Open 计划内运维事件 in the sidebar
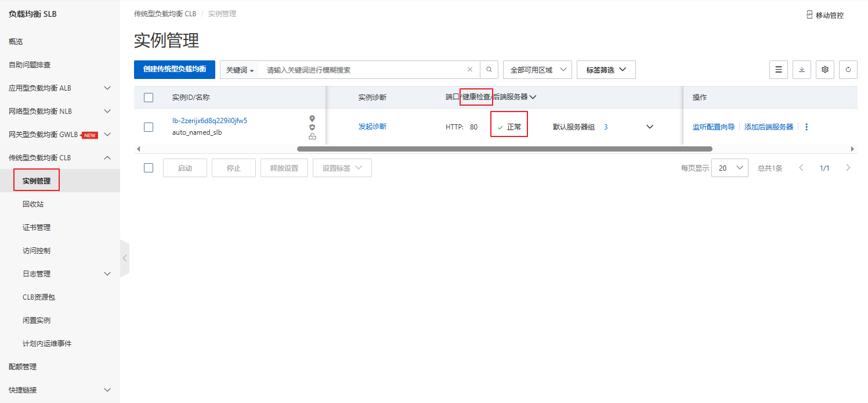Image resolution: width=868 pixels, height=403 pixels. click(x=47, y=344)
